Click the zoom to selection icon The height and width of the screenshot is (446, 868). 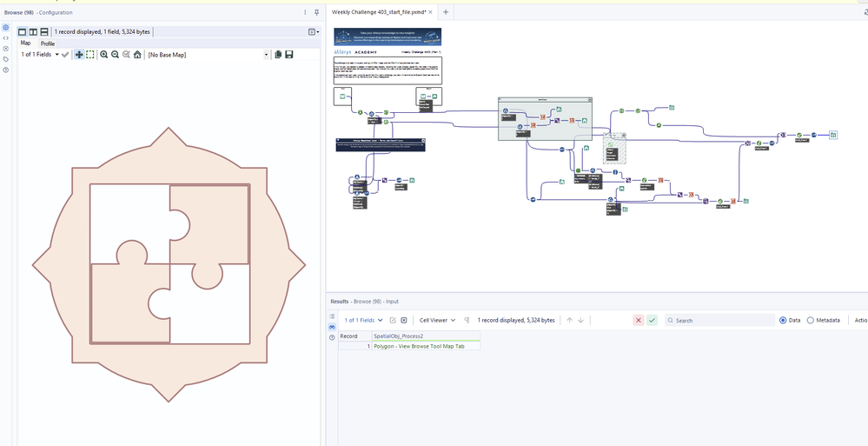coord(126,54)
